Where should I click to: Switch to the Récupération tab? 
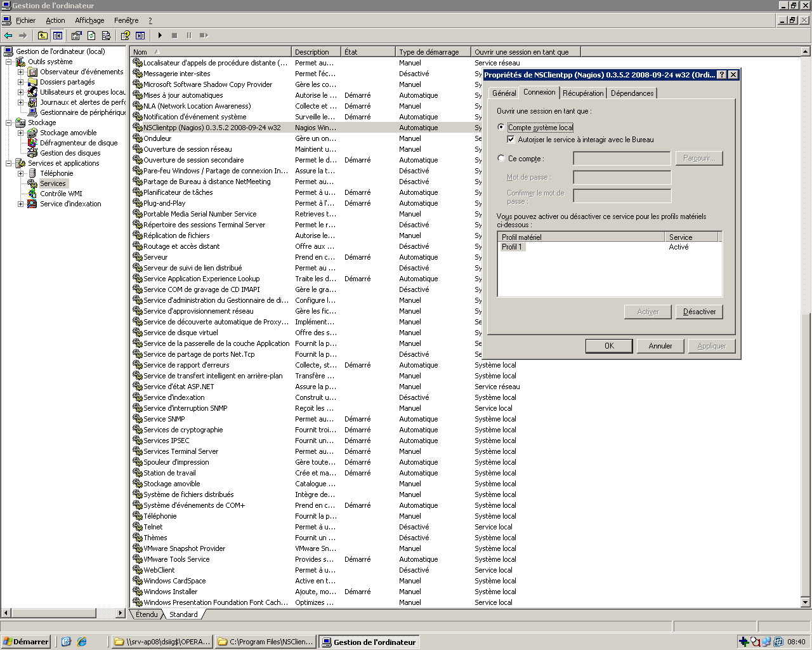(583, 93)
